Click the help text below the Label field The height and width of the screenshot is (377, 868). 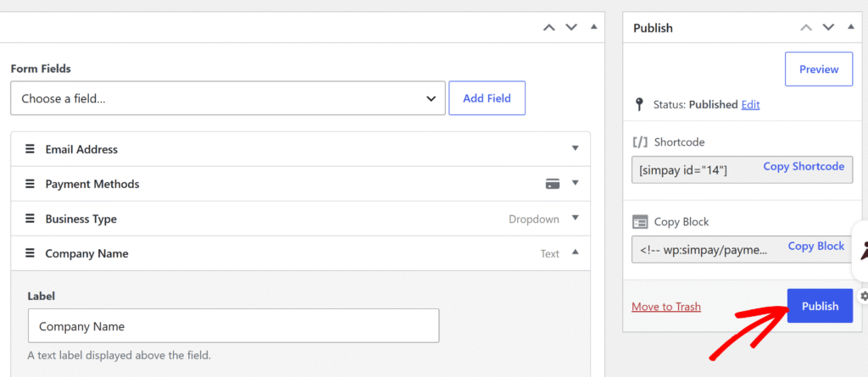pos(120,356)
